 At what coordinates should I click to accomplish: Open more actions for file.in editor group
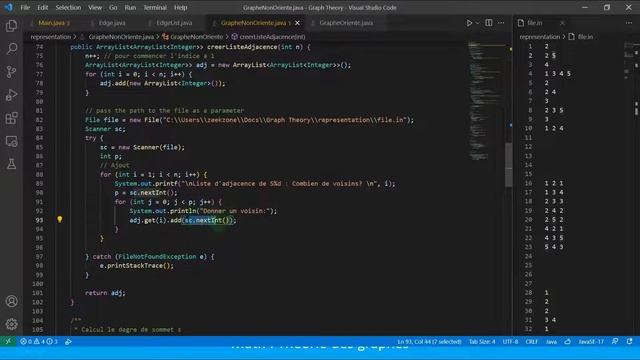629,23
